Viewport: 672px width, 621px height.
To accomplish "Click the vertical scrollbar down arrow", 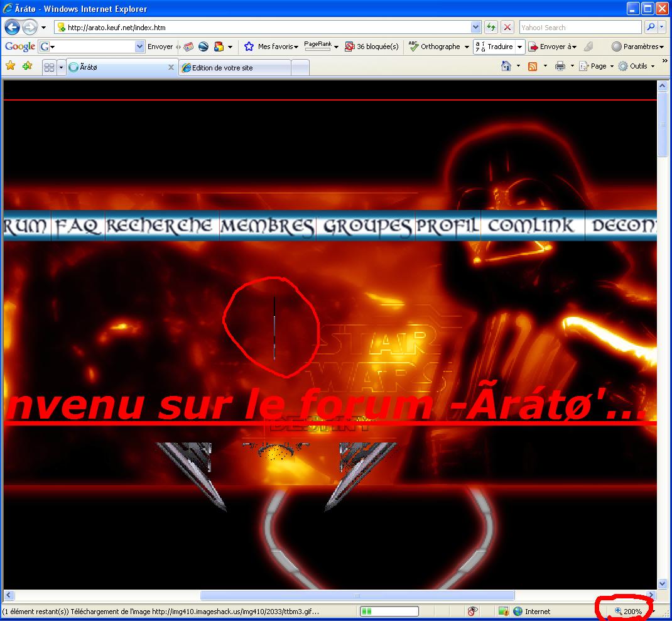I will pyautogui.click(x=663, y=584).
